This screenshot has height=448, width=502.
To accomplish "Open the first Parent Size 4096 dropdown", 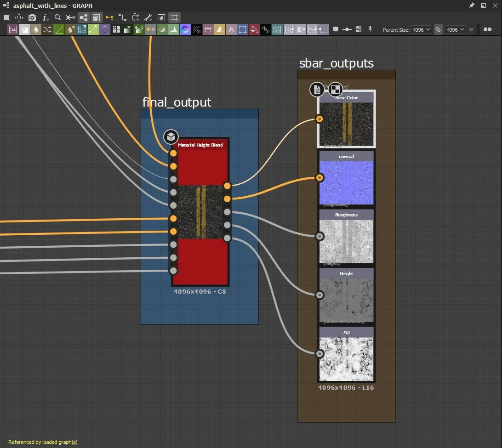I will 421,29.
